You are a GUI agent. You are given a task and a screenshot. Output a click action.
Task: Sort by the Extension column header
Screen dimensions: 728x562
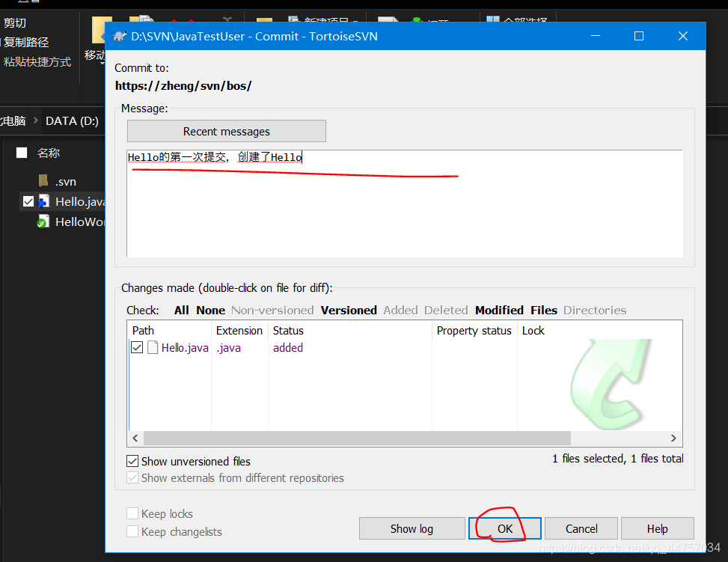(x=239, y=330)
